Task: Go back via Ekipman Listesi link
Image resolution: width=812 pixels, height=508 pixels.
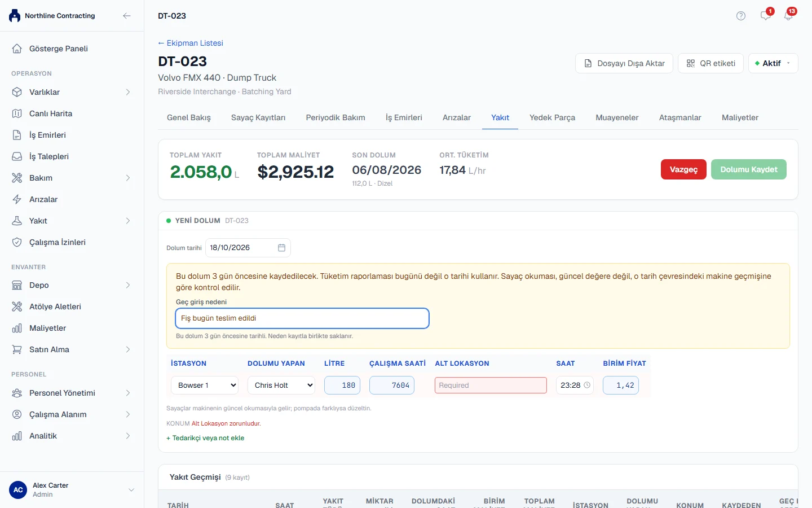Action: point(191,43)
